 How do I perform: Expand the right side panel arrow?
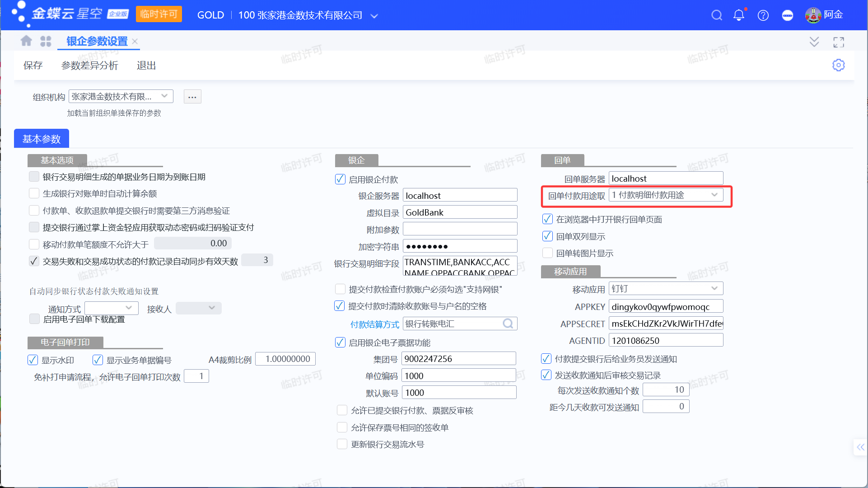coord(860,447)
